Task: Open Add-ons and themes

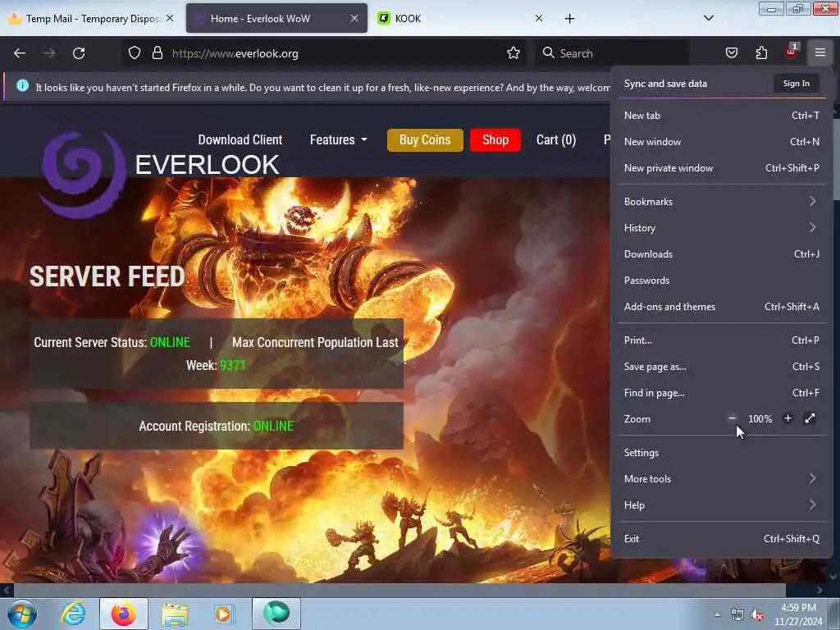Action: point(722,307)
